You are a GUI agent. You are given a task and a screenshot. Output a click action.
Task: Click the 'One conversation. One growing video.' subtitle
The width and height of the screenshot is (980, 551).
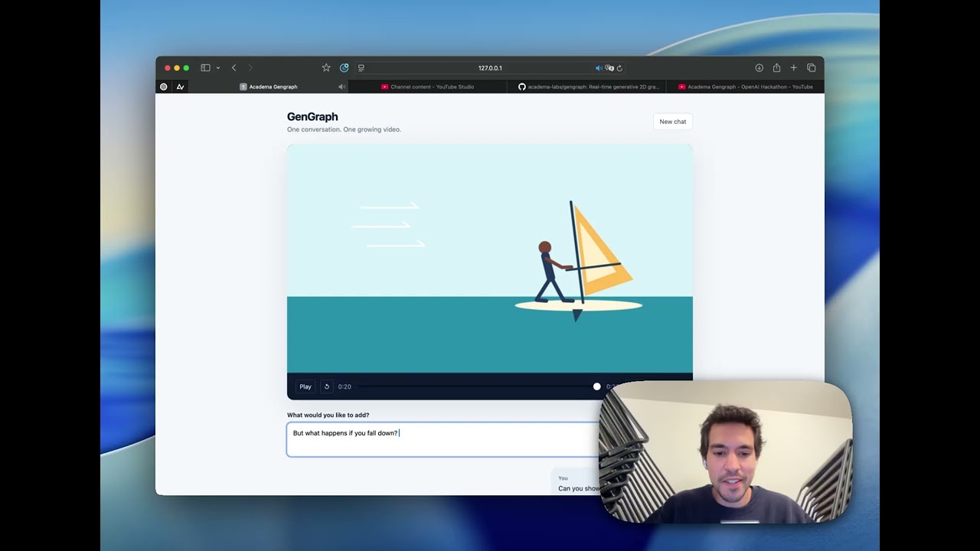click(344, 129)
